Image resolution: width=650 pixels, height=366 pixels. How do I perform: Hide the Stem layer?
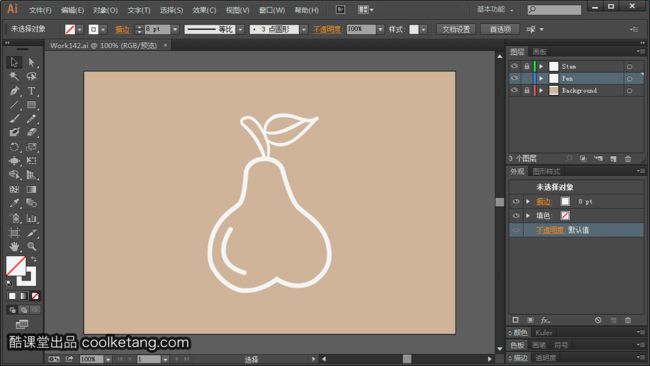coord(514,66)
